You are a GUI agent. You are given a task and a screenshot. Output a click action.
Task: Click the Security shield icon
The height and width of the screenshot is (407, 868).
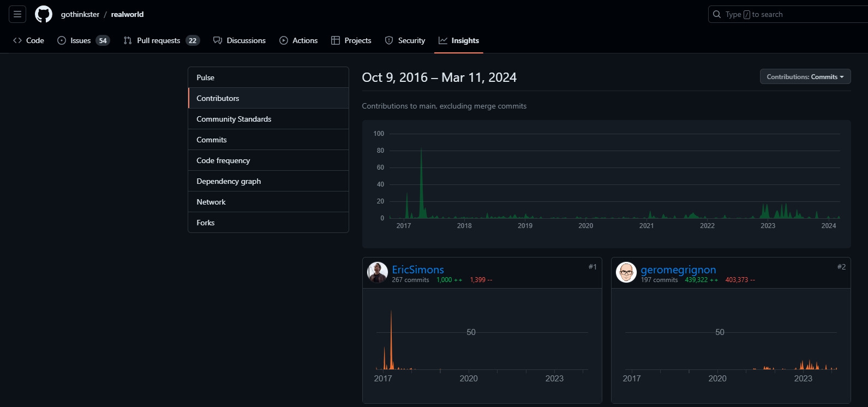tap(389, 40)
